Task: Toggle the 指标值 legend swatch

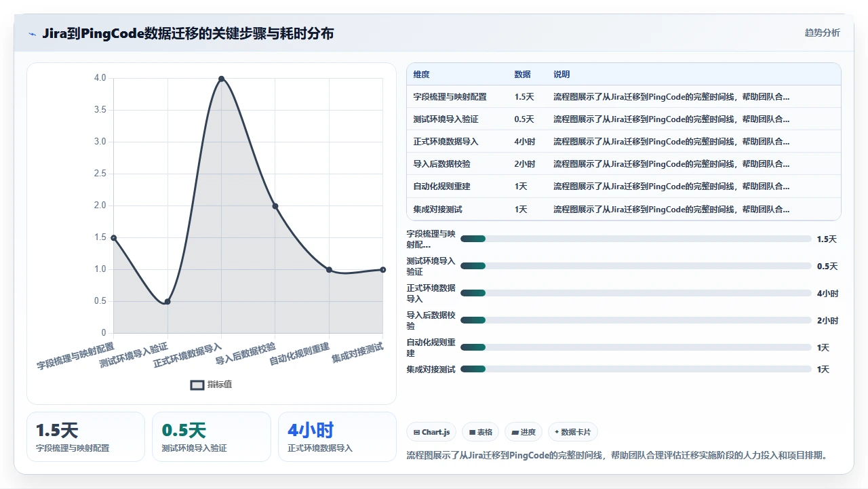Action: pos(197,385)
